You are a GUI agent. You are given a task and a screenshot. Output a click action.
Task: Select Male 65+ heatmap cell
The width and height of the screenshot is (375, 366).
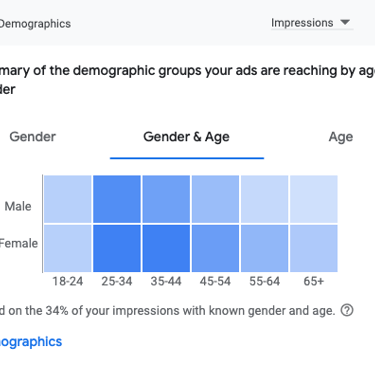pyautogui.click(x=314, y=199)
